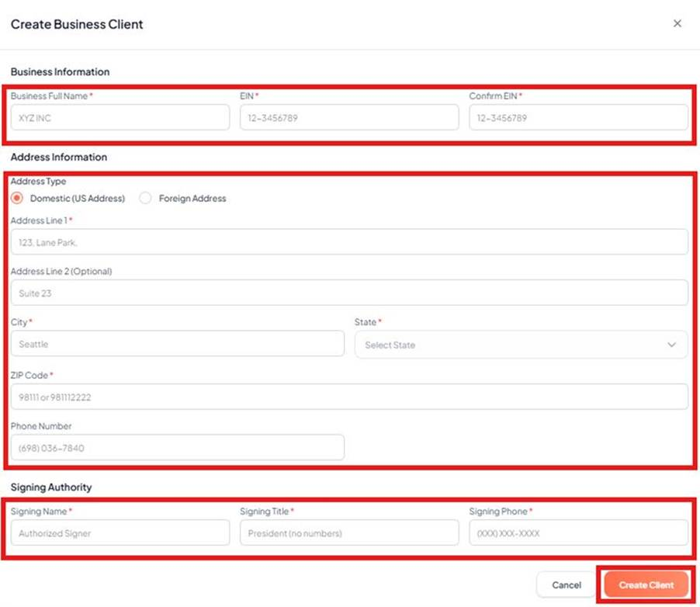
Task: Click the Create Client button
Action: (x=646, y=584)
